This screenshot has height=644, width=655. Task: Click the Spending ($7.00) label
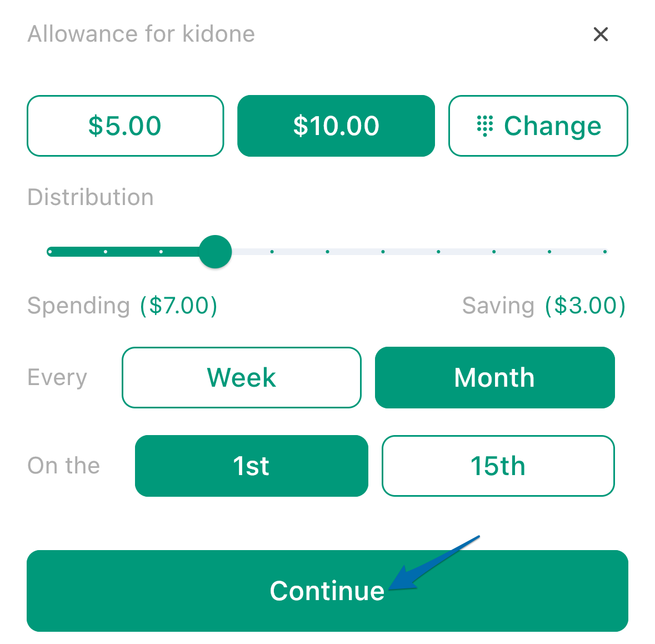[x=122, y=306]
